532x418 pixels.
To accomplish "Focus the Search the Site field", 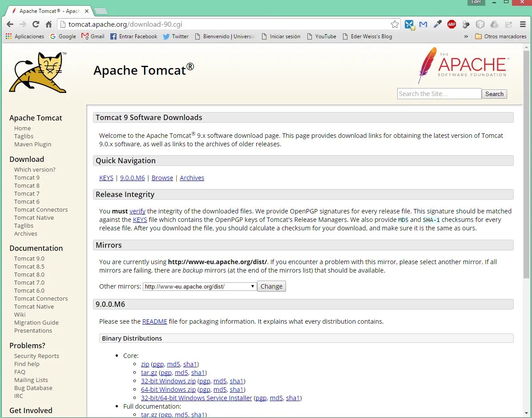I will coord(439,94).
